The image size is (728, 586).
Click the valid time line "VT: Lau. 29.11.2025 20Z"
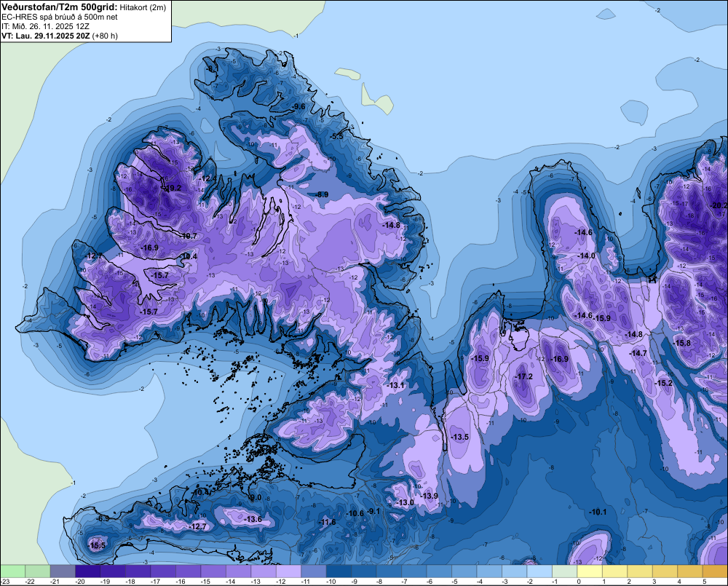[46, 36]
